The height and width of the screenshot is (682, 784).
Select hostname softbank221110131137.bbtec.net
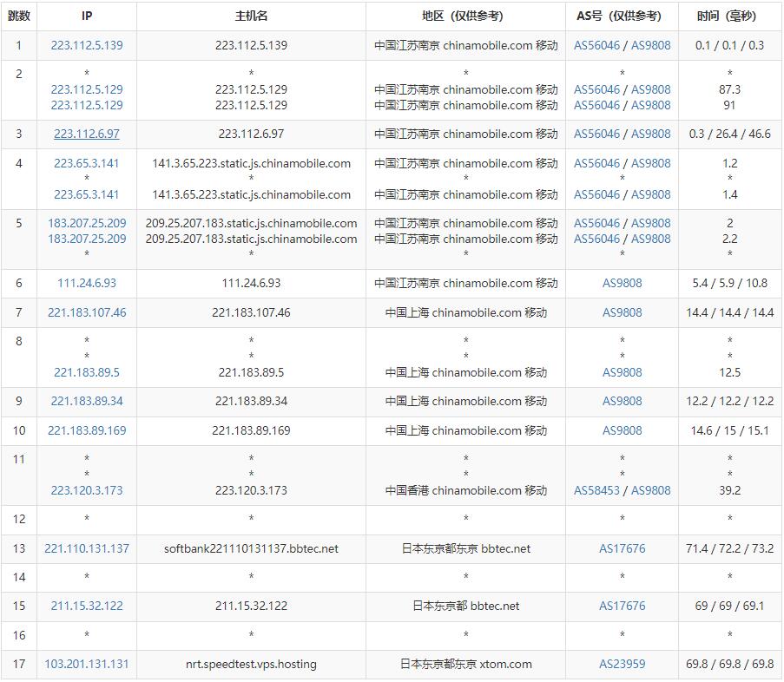[251, 548]
